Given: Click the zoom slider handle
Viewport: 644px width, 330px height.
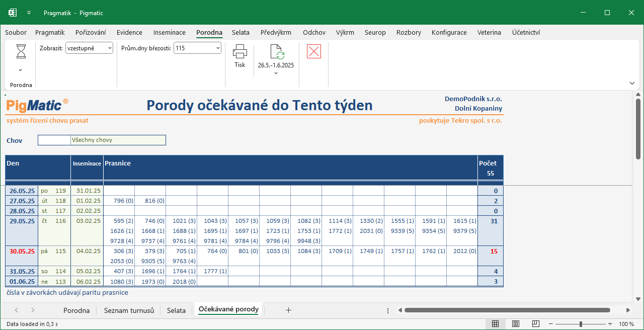Looking at the screenshot, I should (x=581, y=324).
